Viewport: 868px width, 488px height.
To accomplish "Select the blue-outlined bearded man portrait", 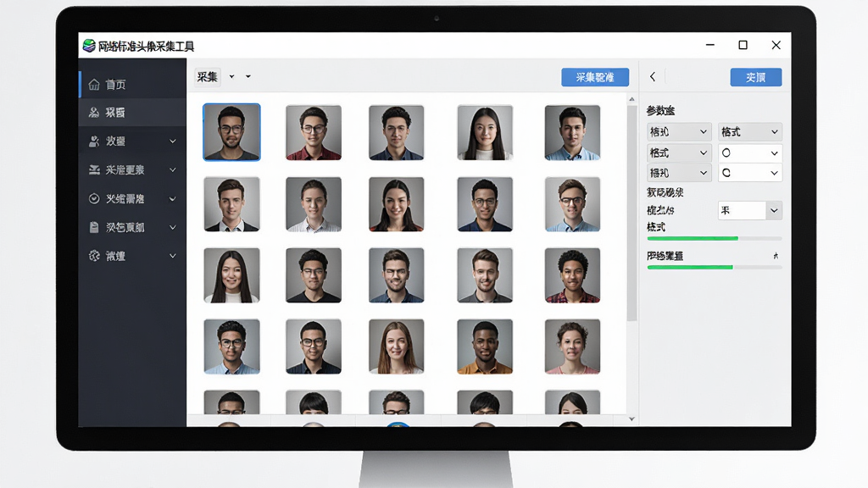I will tap(231, 131).
